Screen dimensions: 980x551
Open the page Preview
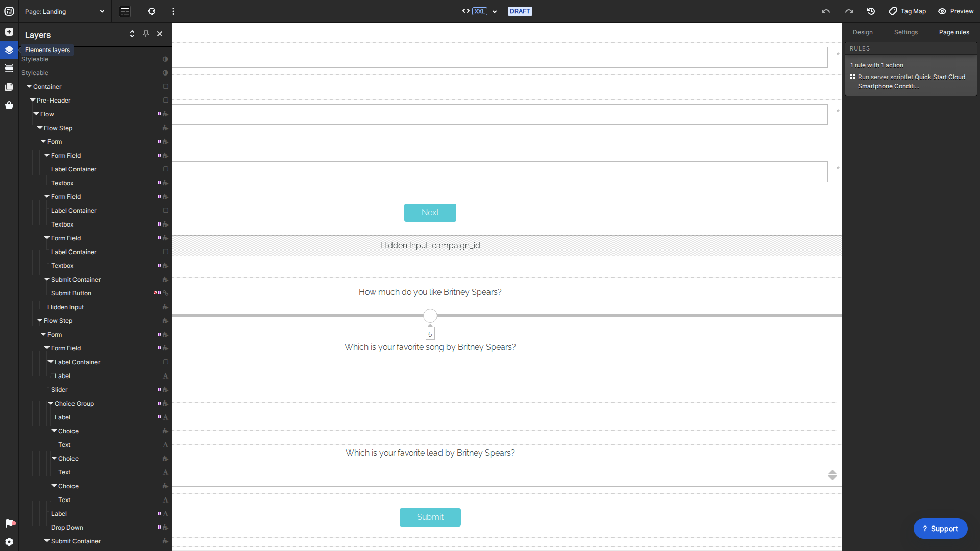955,11
